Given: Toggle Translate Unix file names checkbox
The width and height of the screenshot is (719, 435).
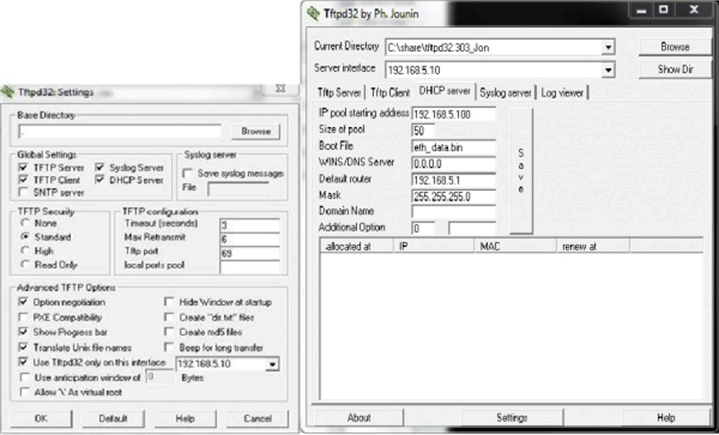Looking at the screenshot, I should click(x=23, y=347).
